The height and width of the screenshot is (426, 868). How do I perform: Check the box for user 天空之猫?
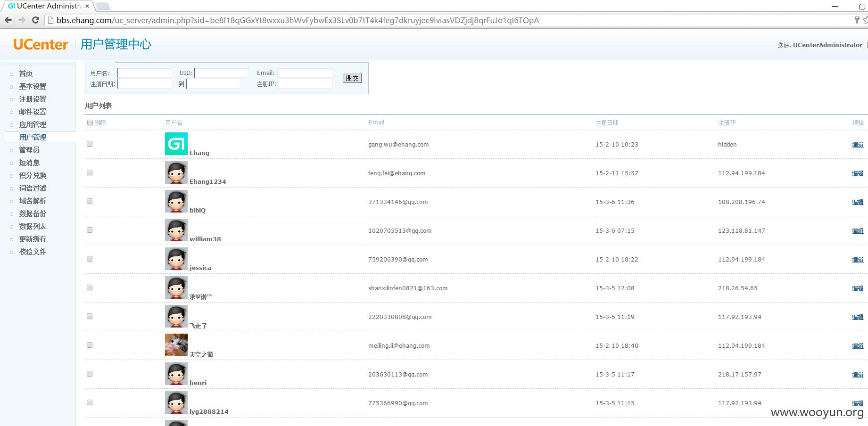[x=90, y=345]
